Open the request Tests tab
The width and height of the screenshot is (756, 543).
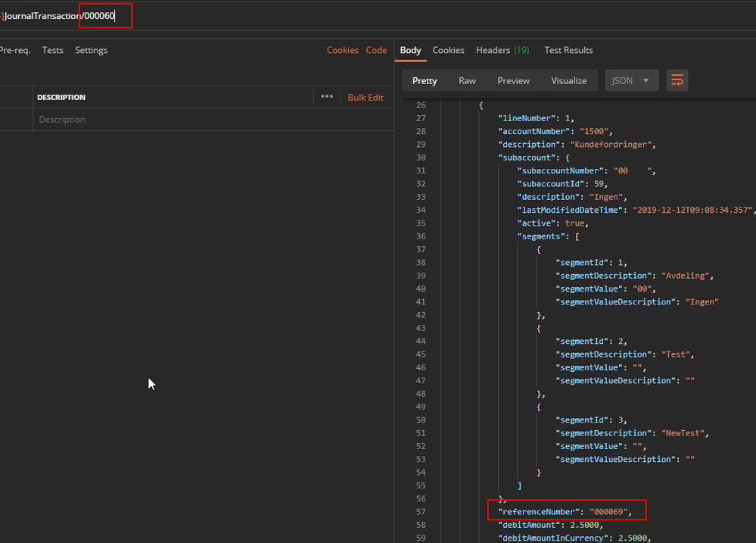click(52, 50)
